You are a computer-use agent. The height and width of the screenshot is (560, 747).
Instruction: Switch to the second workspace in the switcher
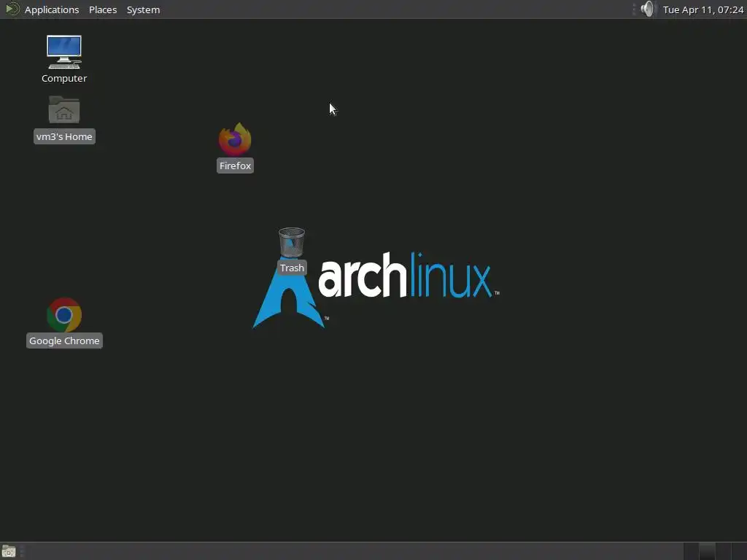pos(707,551)
